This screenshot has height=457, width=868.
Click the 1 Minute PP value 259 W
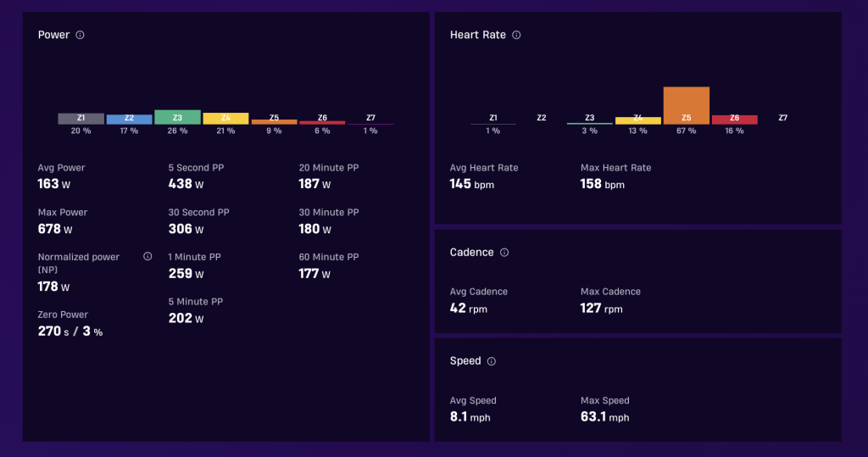pos(186,274)
